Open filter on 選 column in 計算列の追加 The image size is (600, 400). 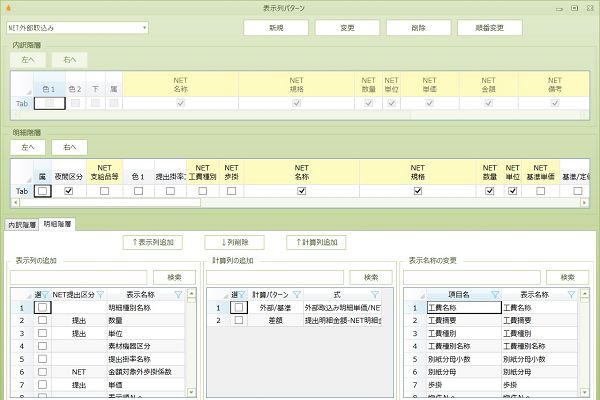point(242,295)
